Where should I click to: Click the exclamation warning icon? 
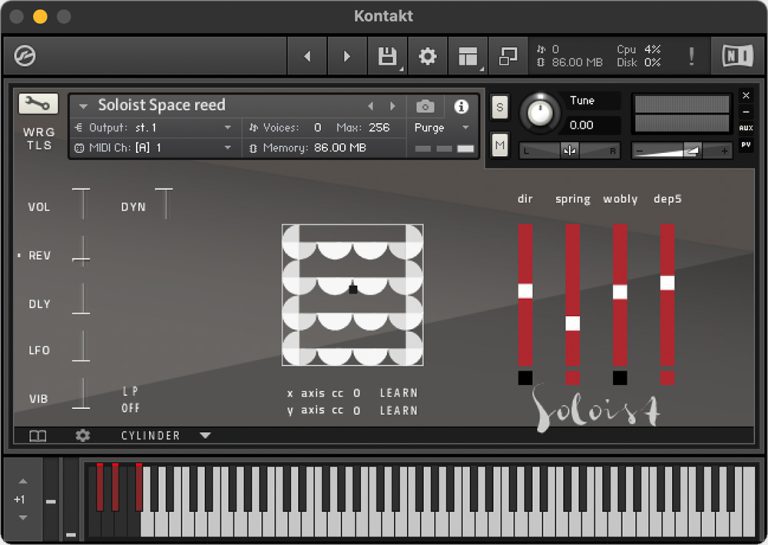(x=691, y=57)
